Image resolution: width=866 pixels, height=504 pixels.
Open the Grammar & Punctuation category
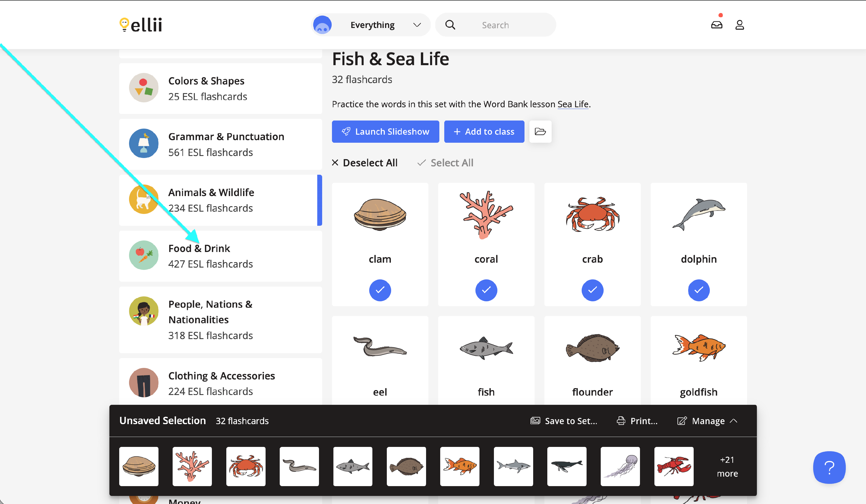pyautogui.click(x=220, y=144)
